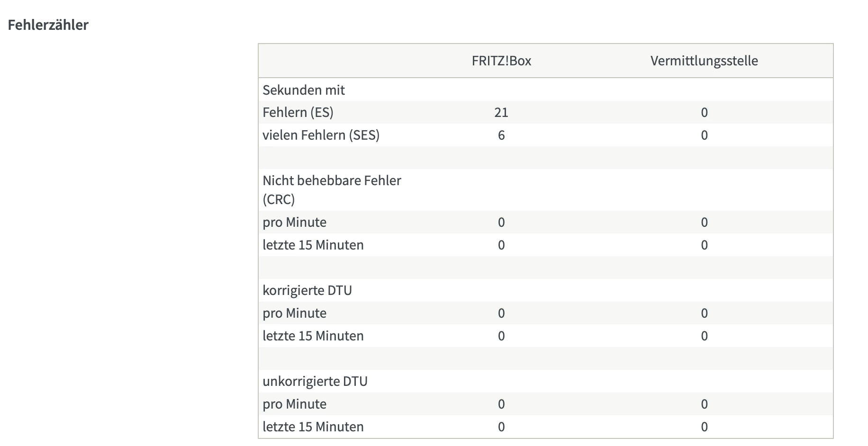Select "letzte 15 Minuten" label under CRC
The image size is (868, 446).
[313, 245]
